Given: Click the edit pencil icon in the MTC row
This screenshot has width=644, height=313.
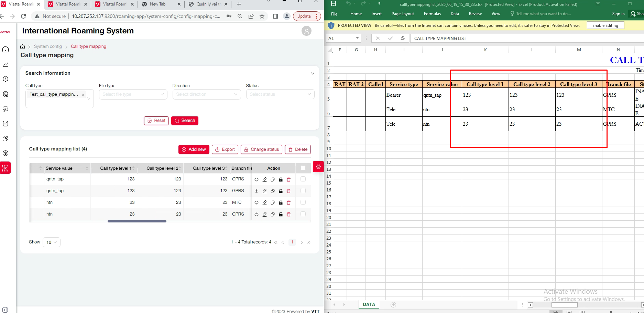Looking at the screenshot, I should click(264, 203).
